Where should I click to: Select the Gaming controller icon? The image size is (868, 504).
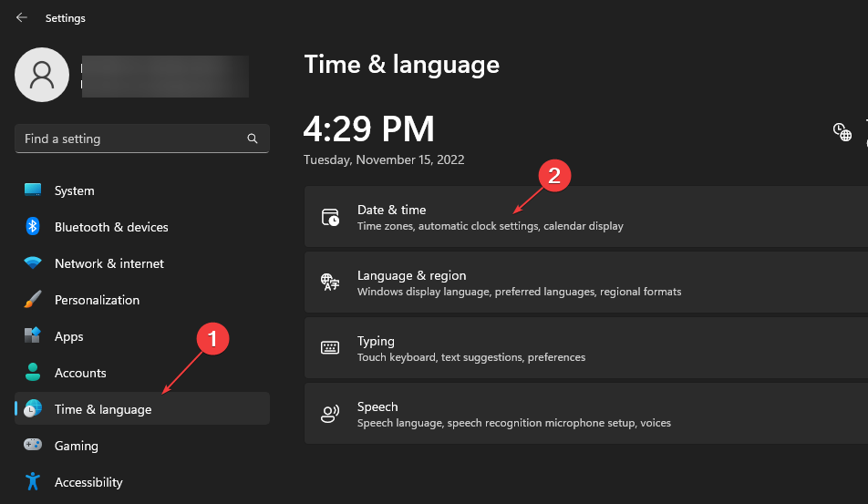[33, 444]
